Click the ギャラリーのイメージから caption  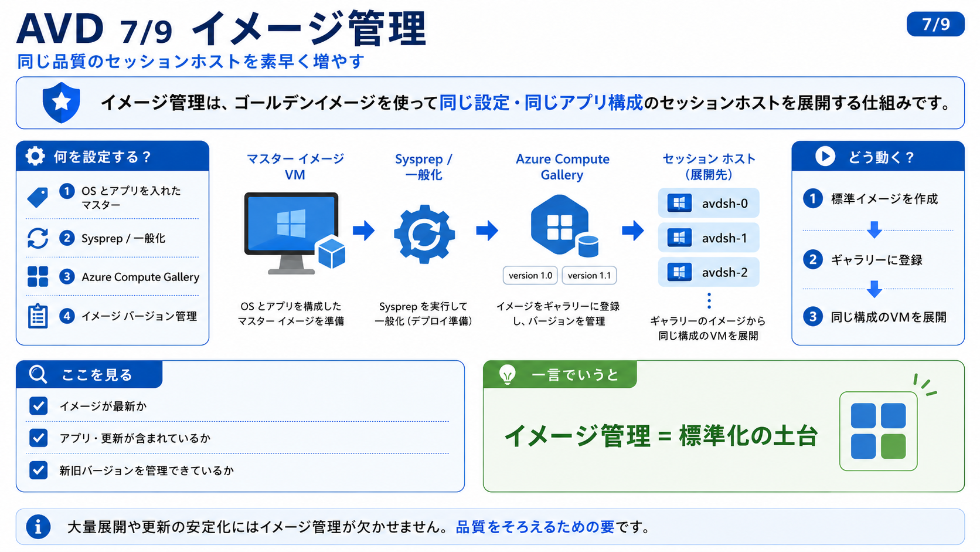coord(708,328)
